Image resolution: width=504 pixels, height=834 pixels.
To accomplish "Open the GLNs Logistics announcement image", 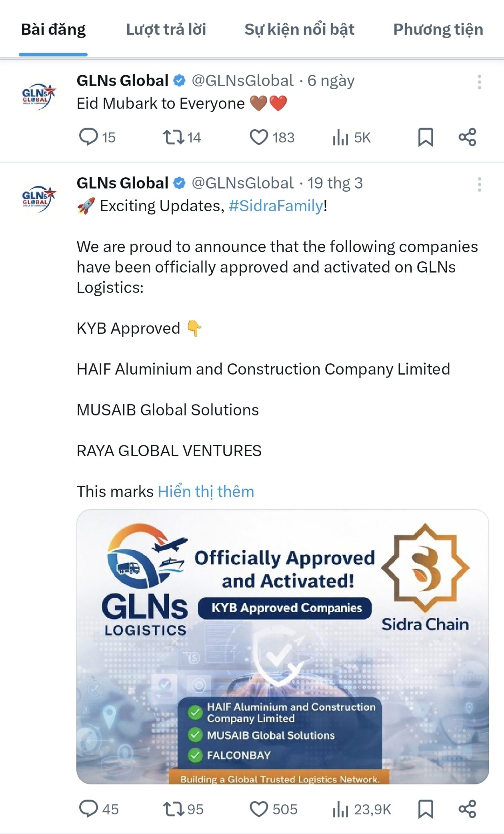I will point(282,646).
